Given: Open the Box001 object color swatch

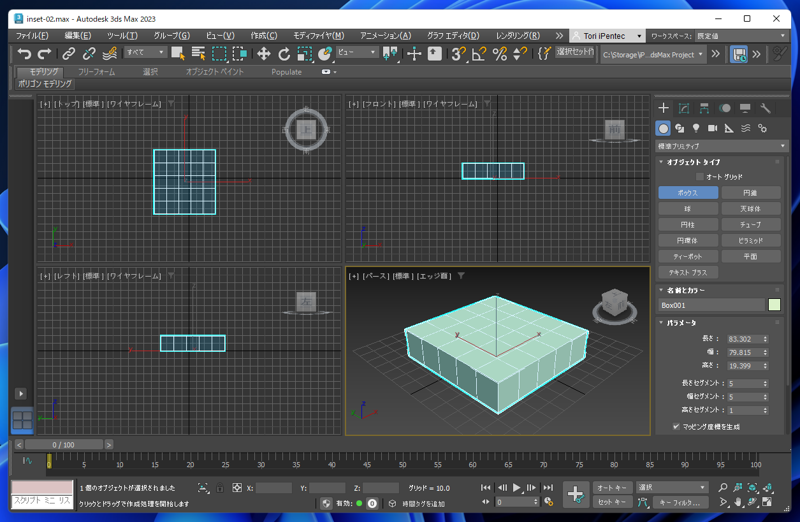Looking at the screenshot, I should [x=774, y=305].
